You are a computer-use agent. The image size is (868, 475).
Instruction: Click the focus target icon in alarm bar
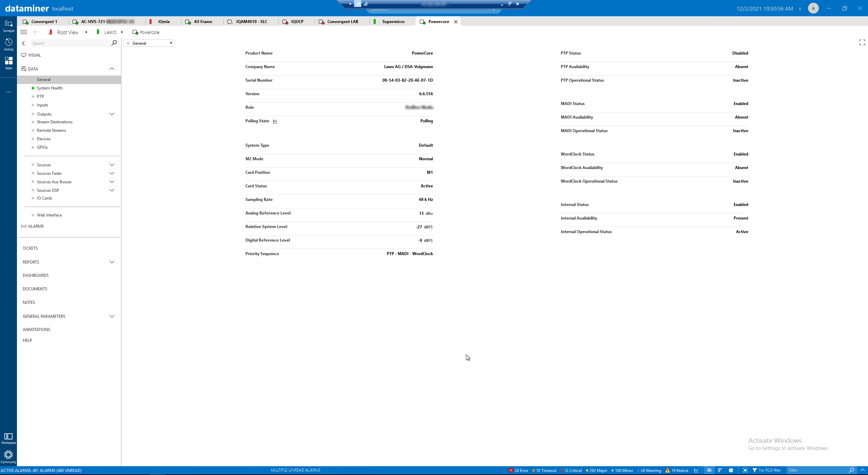745,470
